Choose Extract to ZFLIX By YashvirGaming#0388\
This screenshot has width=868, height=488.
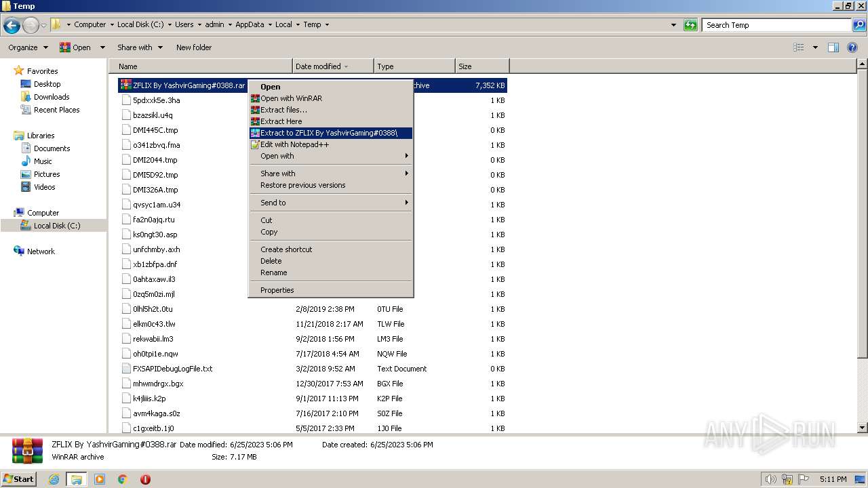[331, 133]
